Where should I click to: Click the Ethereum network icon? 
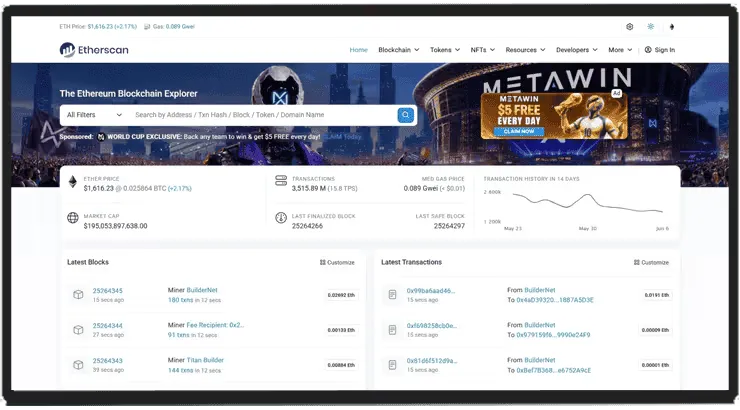point(672,27)
